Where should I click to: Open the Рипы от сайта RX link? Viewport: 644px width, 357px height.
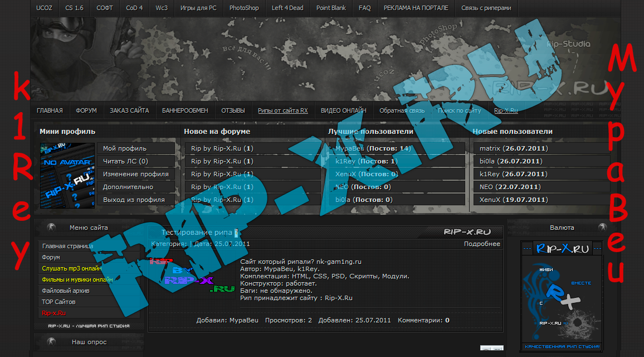[x=282, y=110]
